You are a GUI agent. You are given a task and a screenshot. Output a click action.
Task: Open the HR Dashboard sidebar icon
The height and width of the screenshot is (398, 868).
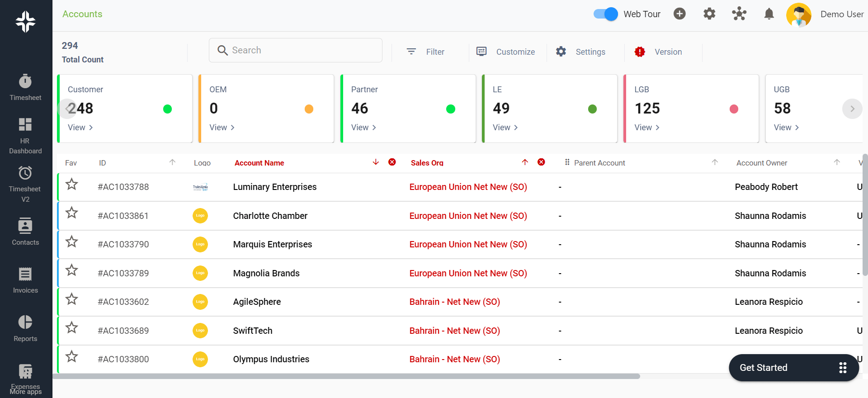tap(25, 135)
